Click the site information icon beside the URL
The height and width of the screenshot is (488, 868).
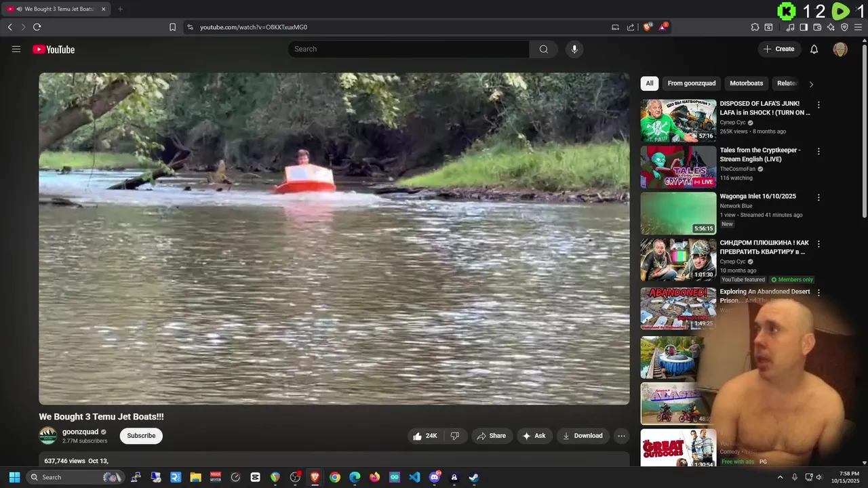(190, 27)
